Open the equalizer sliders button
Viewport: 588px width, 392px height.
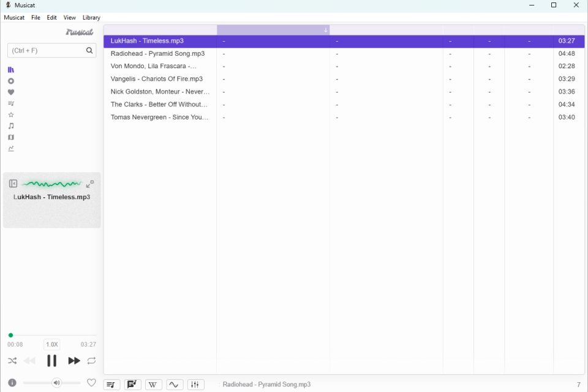(x=195, y=385)
